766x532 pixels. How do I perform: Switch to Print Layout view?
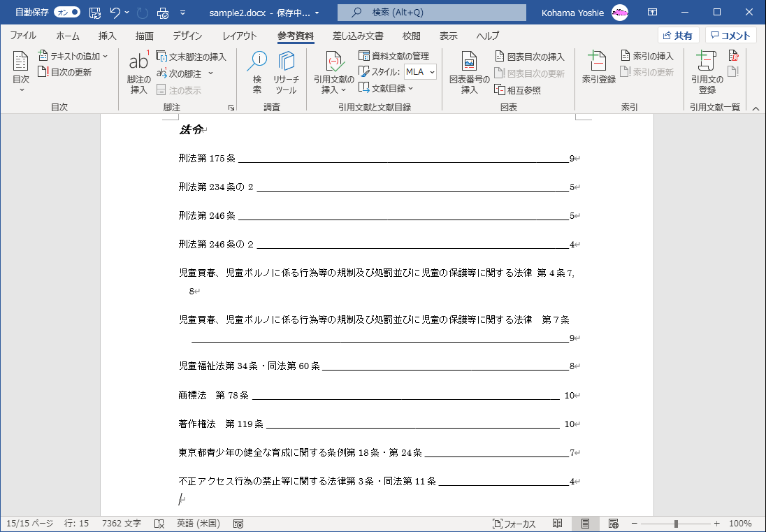(x=585, y=524)
